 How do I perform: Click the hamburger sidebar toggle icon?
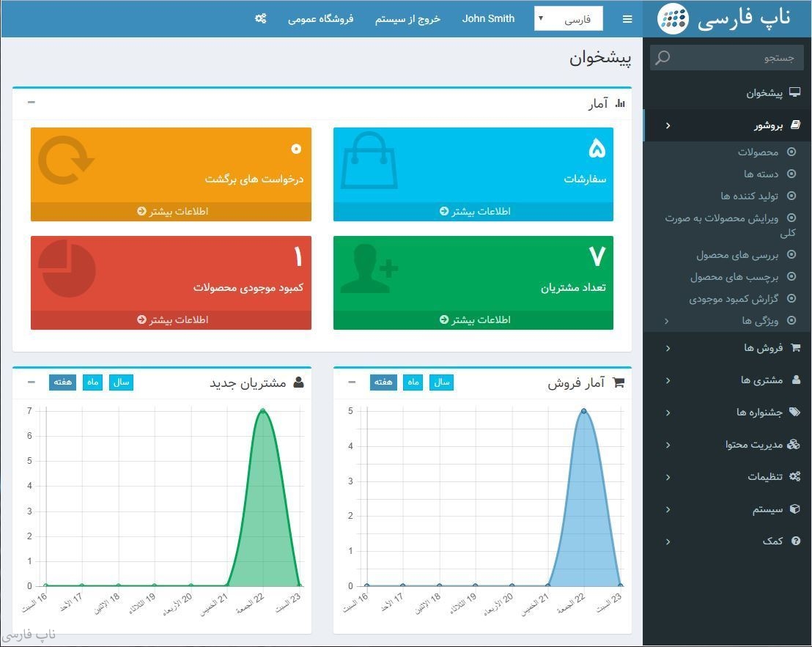(x=627, y=19)
